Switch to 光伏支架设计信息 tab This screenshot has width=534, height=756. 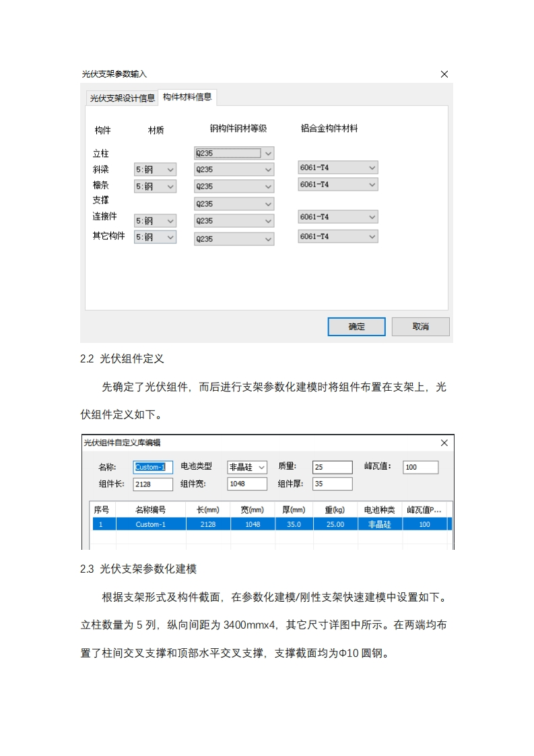click(122, 98)
